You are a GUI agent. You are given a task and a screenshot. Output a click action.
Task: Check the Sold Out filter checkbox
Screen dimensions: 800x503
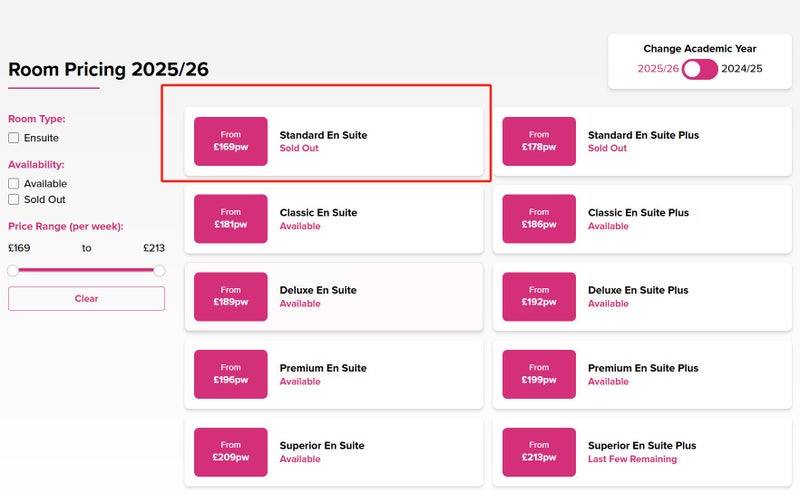[14, 200]
